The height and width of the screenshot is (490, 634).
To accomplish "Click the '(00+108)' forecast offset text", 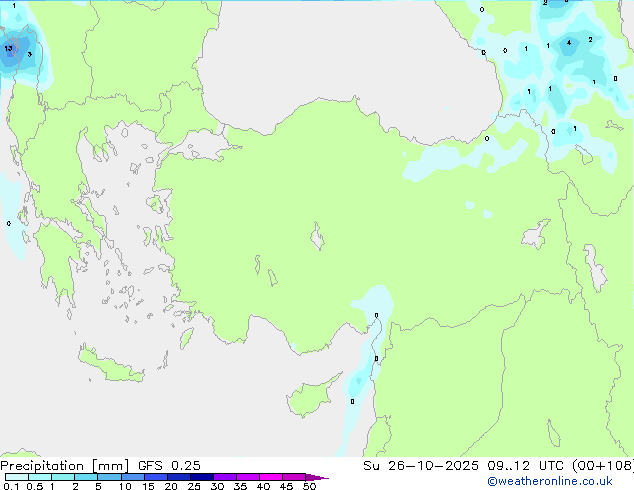I will pyautogui.click(x=603, y=466).
